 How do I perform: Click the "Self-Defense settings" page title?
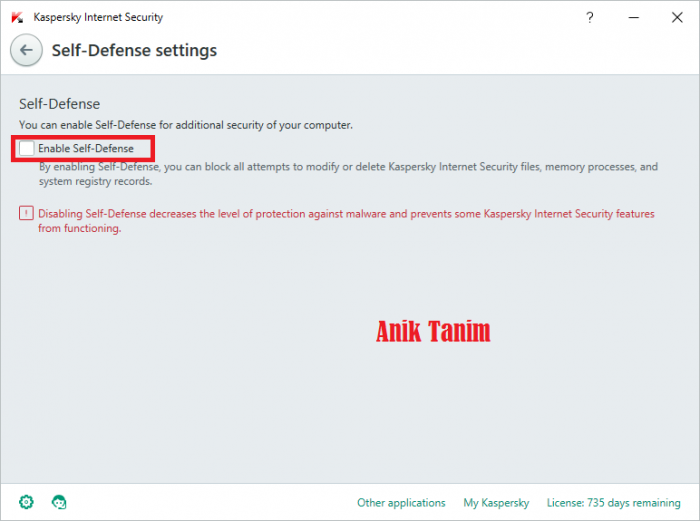point(134,50)
